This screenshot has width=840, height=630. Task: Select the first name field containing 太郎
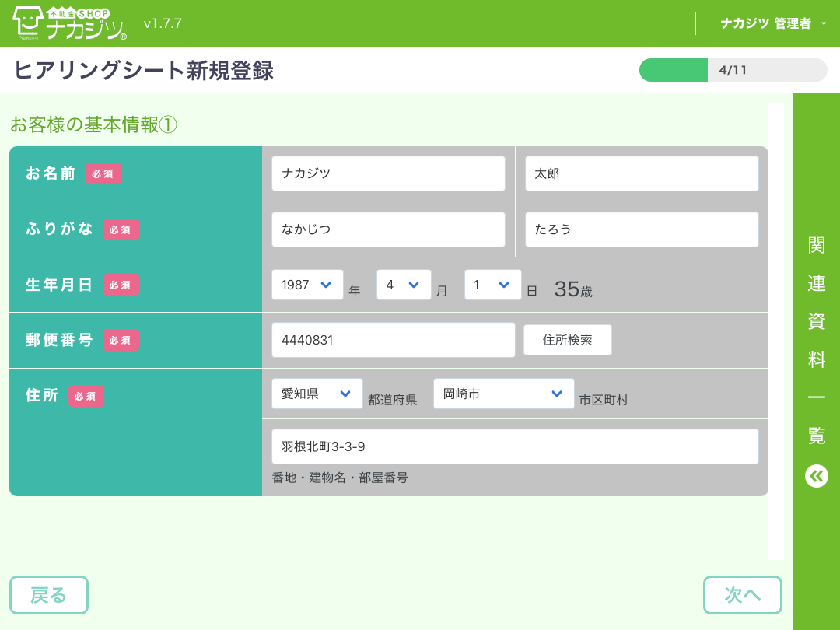(x=641, y=173)
